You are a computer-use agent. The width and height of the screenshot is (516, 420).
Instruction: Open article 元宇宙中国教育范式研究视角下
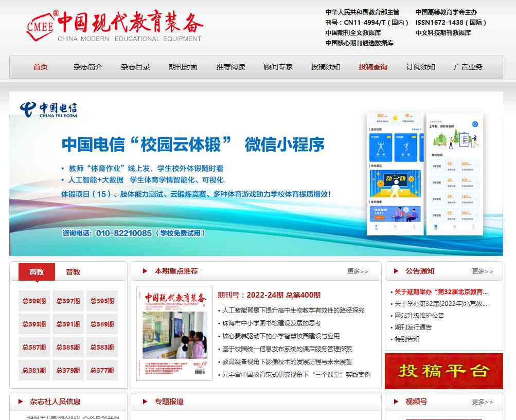point(296,374)
